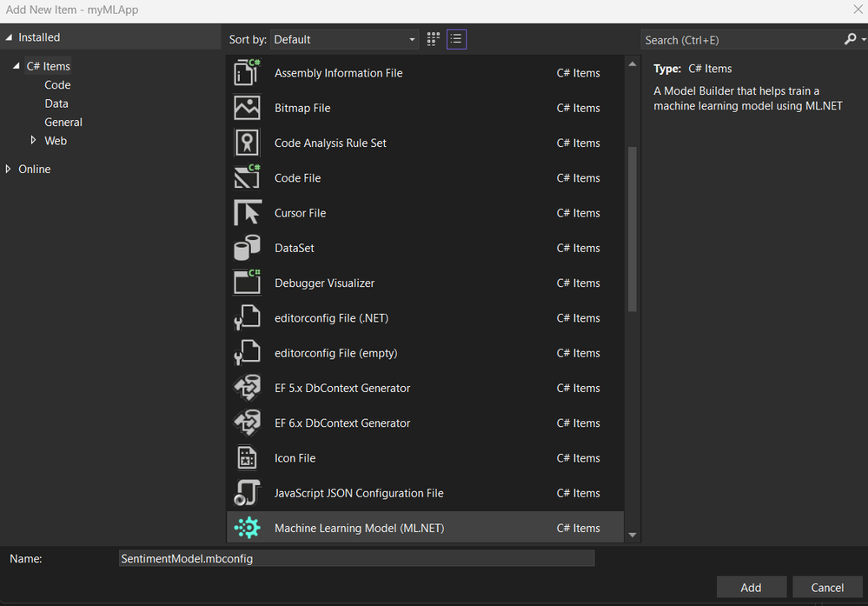The image size is (868, 606).
Task: Select the Code Analysis Rule Set icon
Action: tap(247, 143)
